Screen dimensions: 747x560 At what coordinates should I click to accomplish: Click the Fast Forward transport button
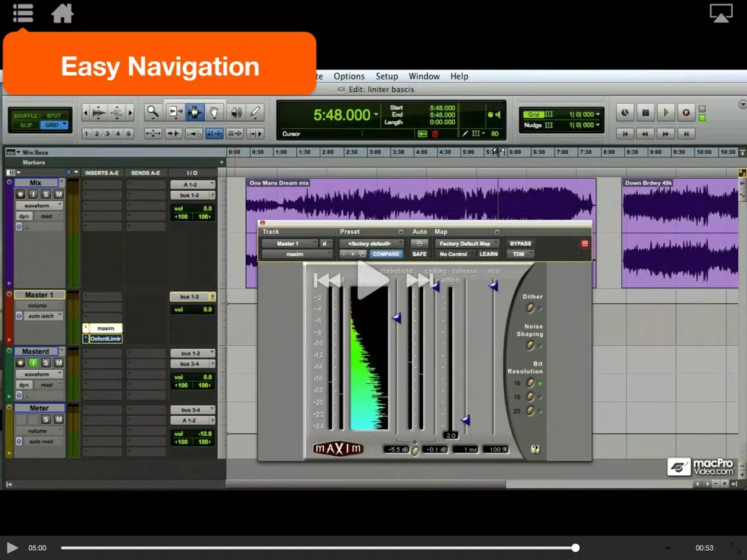point(665,134)
